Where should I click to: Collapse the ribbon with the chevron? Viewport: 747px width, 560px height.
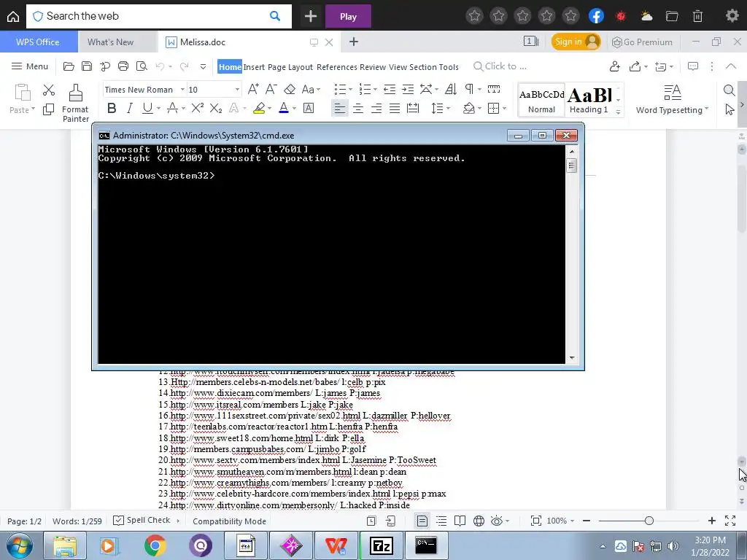coord(731,66)
